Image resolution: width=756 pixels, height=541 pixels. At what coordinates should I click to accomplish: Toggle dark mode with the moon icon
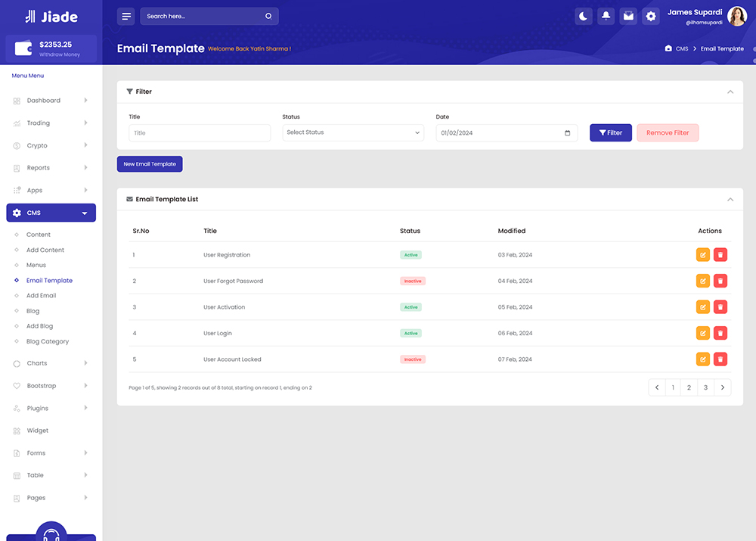point(583,16)
